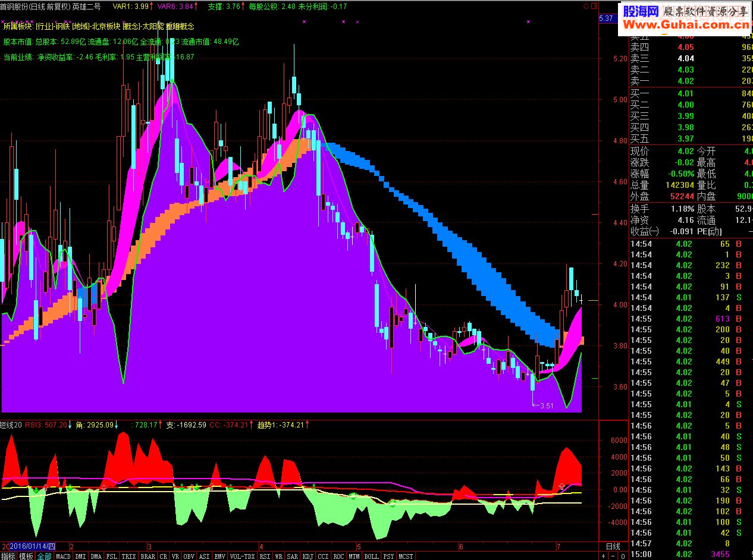Screen dimensions: 753x560
Task: Click the VAR1: 3.99 value in header
Action: click(131, 6)
